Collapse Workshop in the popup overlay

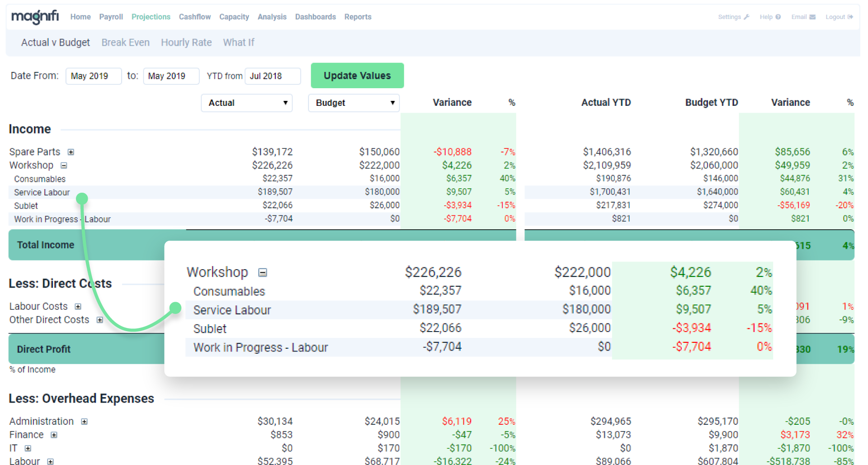click(263, 272)
